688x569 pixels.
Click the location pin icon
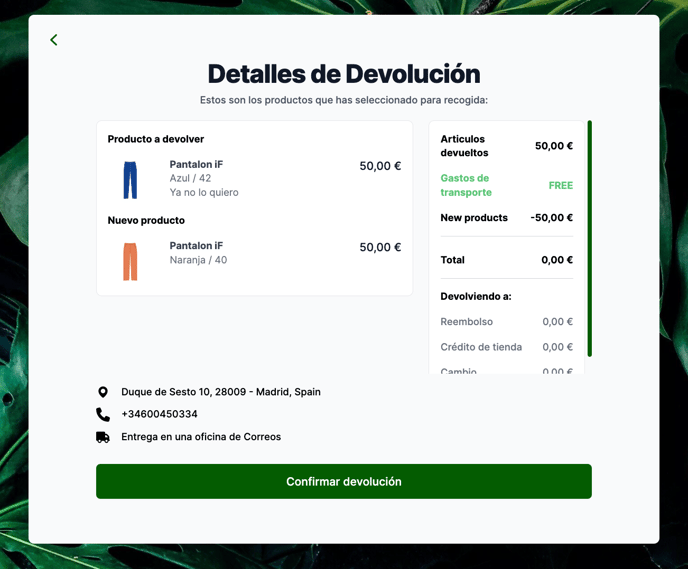pyautogui.click(x=103, y=392)
